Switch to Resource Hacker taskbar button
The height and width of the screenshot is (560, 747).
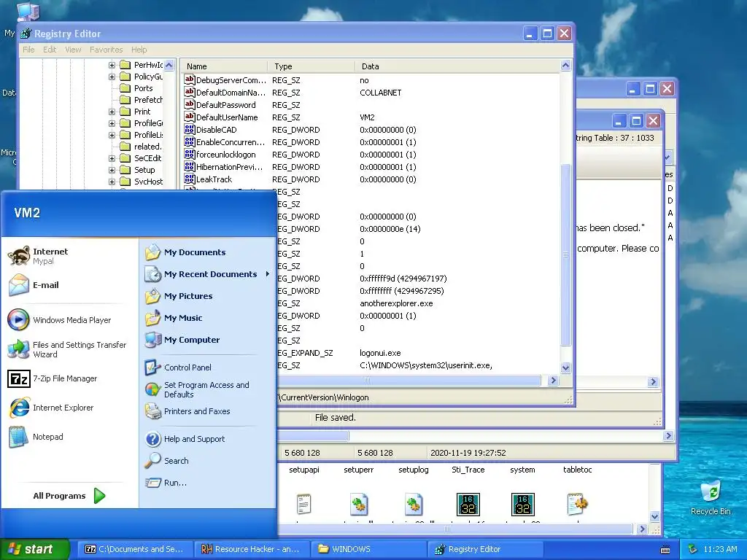[252, 549]
